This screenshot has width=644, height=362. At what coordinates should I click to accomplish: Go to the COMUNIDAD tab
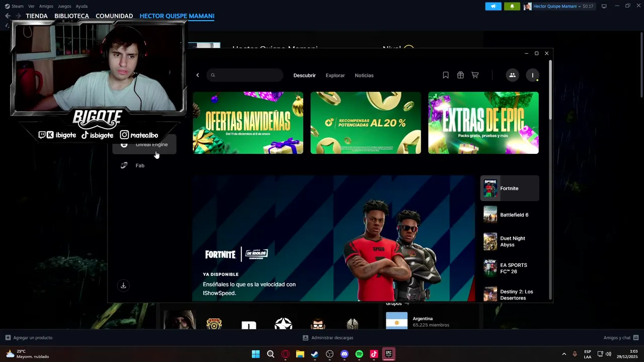114,16
